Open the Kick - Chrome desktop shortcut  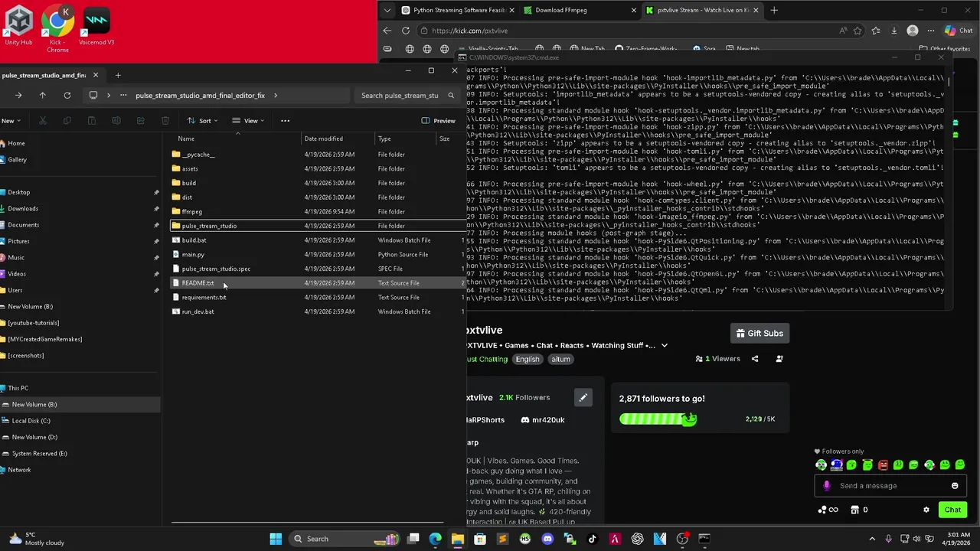pyautogui.click(x=57, y=28)
